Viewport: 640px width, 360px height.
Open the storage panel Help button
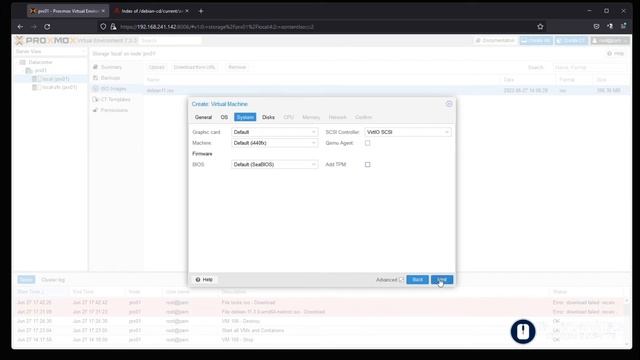coord(616,53)
